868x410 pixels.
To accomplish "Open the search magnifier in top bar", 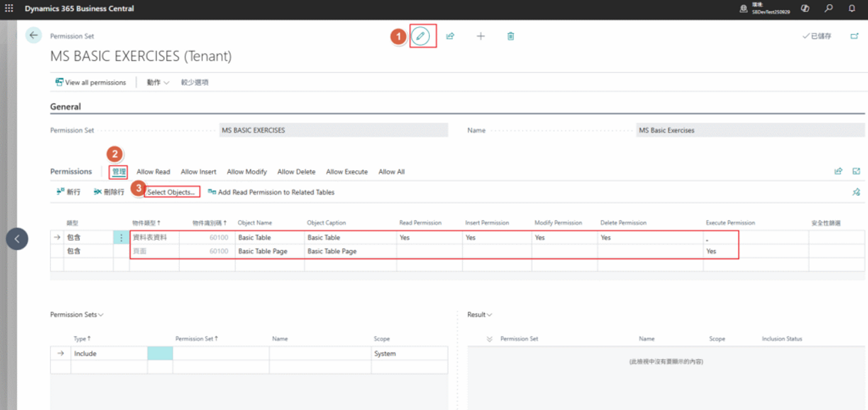I will coord(829,9).
